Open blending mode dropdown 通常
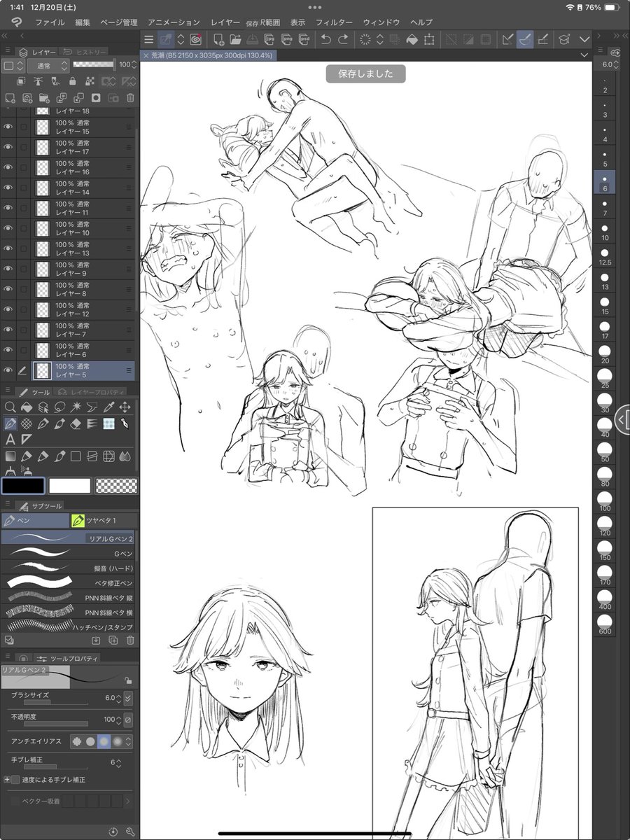The image size is (630, 840). [x=48, y=65]
